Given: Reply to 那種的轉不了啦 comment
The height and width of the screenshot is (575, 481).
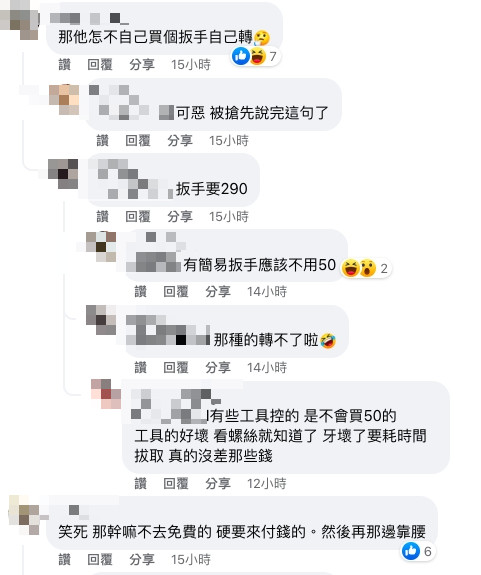Looking at the screenshot, I should (176, 367).
